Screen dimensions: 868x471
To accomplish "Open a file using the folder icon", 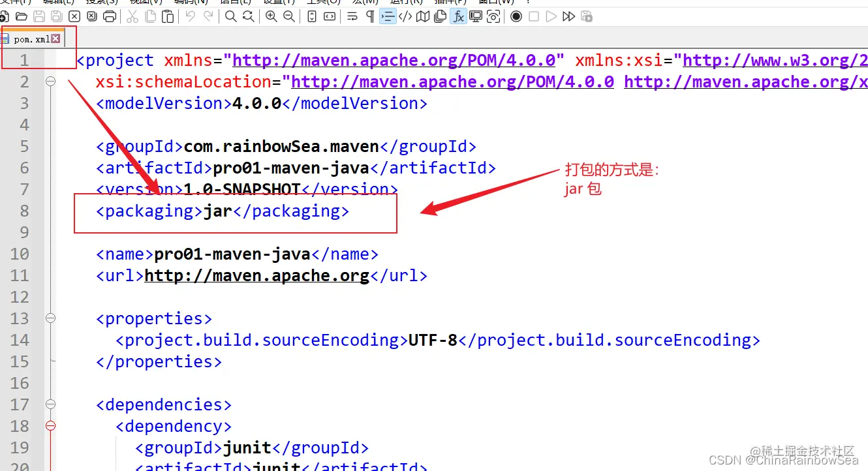I will 22,16.
